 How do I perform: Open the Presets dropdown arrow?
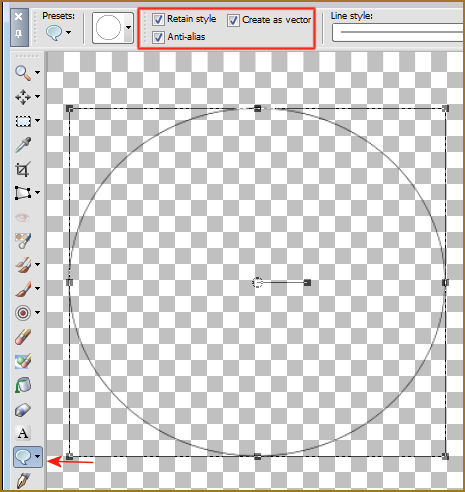click(68, 32)
